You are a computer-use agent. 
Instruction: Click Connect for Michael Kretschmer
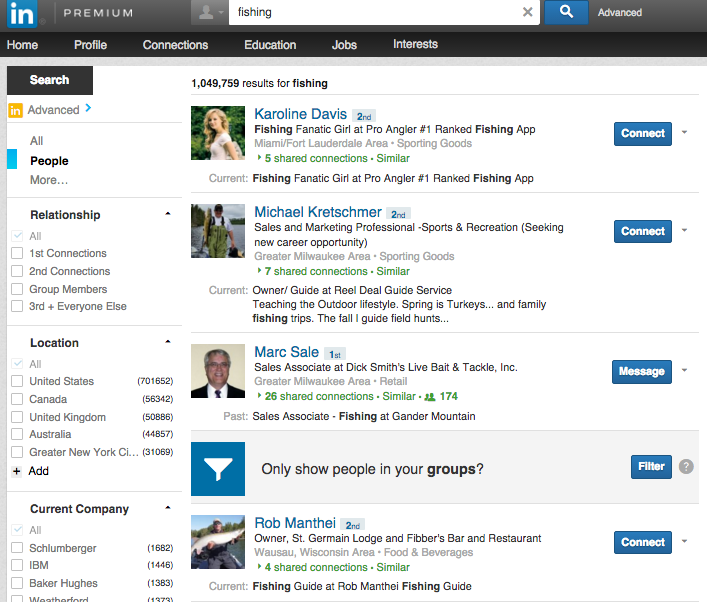point(643,231)
